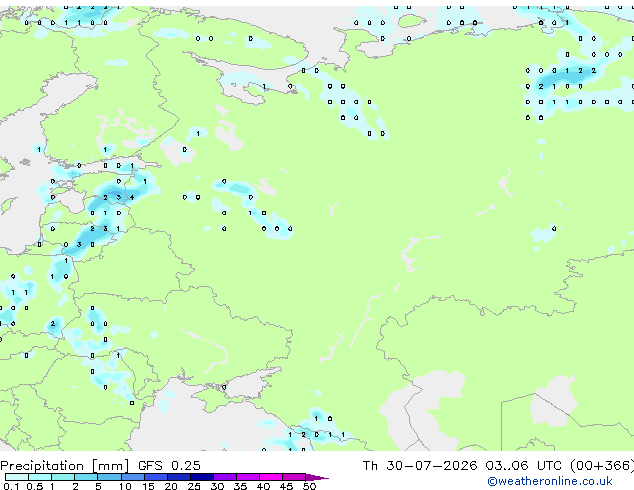
Task: Click the '0.5' legend scale label
Action: point(35,486)
